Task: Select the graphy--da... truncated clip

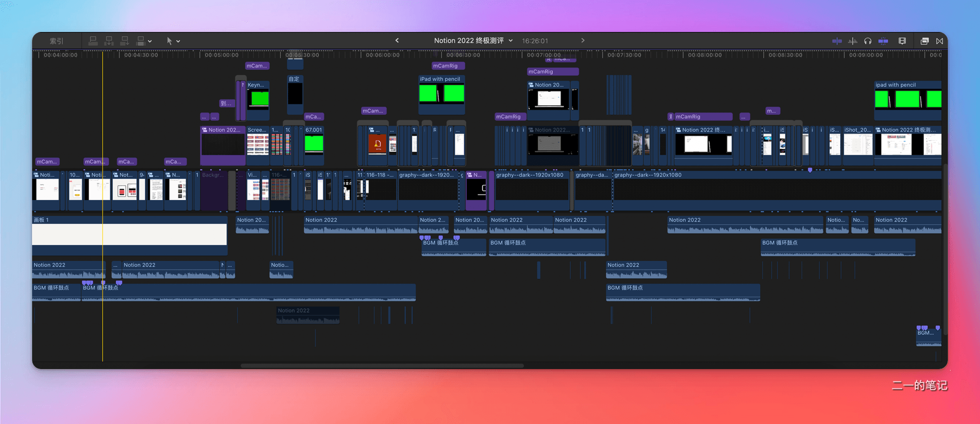Action: 593,190
